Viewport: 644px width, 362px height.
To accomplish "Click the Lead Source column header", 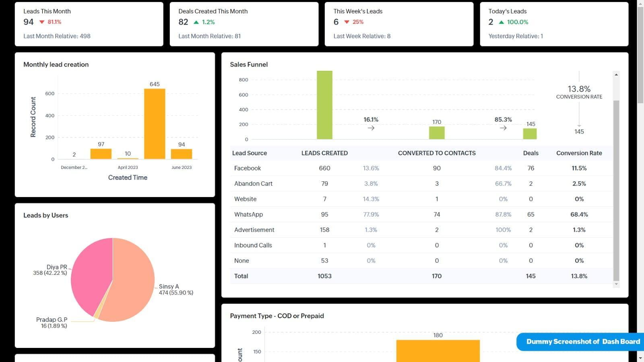I will point(250,153).
